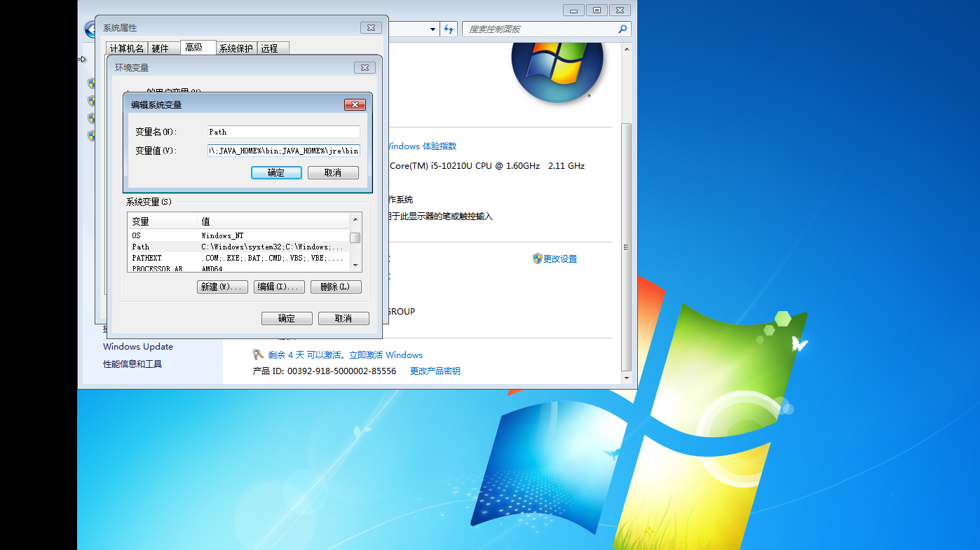
Task: Click the control panel window vertical scrollbar
Action: tap(626, 248)
